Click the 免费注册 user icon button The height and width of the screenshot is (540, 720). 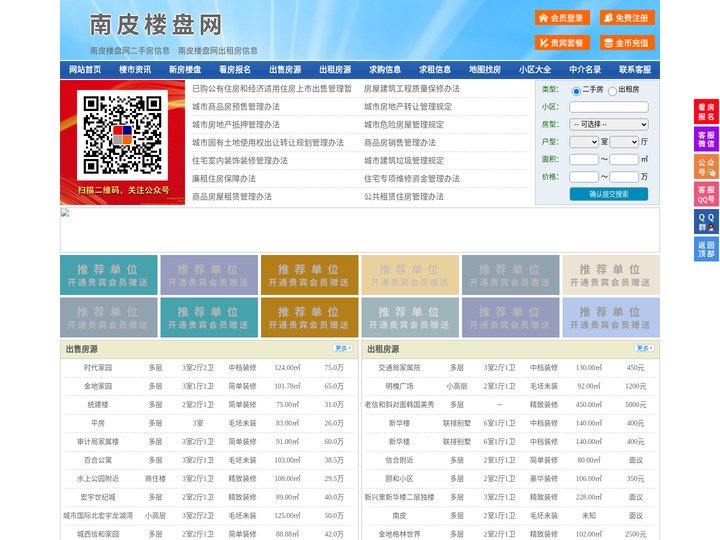627,18
